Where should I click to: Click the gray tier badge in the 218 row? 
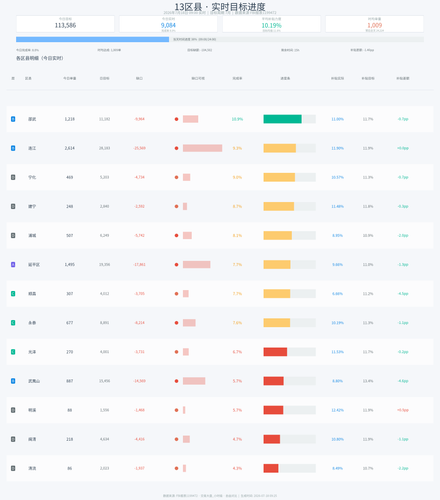coord(13,439)
